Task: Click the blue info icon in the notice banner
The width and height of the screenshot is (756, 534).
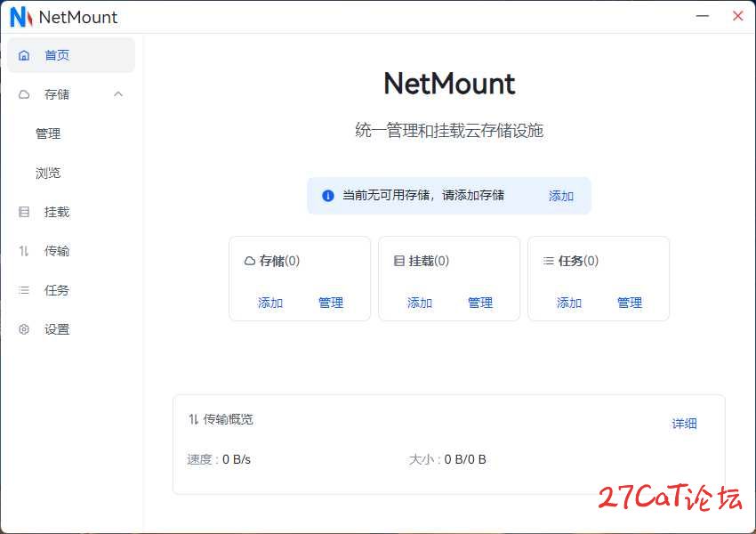Action: coord(328,196)
